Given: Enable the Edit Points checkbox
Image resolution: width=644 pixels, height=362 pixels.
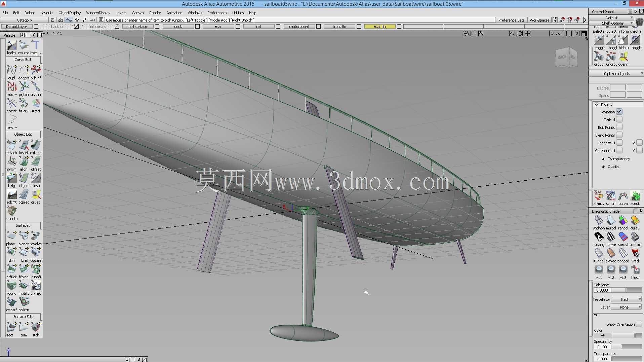Looking at the screenshot, I should 619,127.
